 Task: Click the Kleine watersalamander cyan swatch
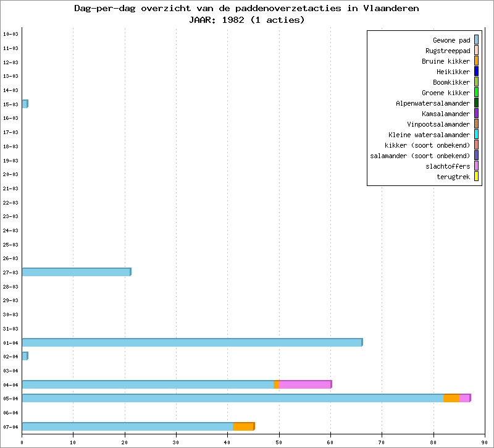(x=476, y=135)
